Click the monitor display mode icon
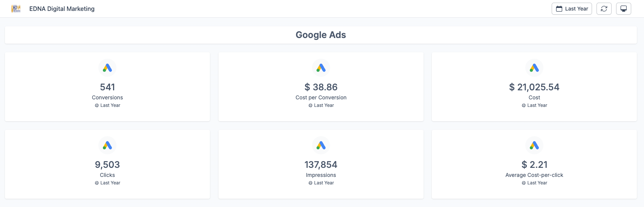This screenshot has width=644, height=207. 624,9
